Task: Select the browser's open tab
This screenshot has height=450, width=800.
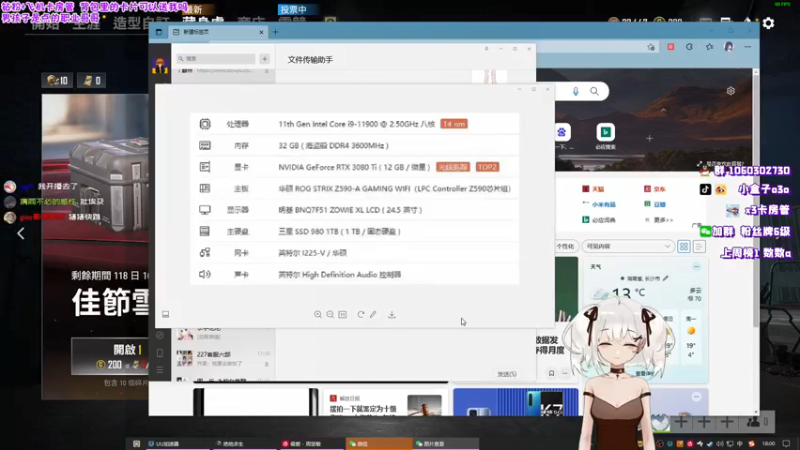Action: tap(217, 32)
